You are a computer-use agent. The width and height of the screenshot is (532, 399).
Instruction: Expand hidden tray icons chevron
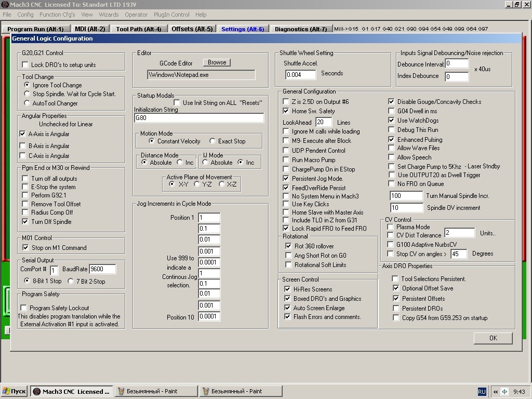coord(495,392)
